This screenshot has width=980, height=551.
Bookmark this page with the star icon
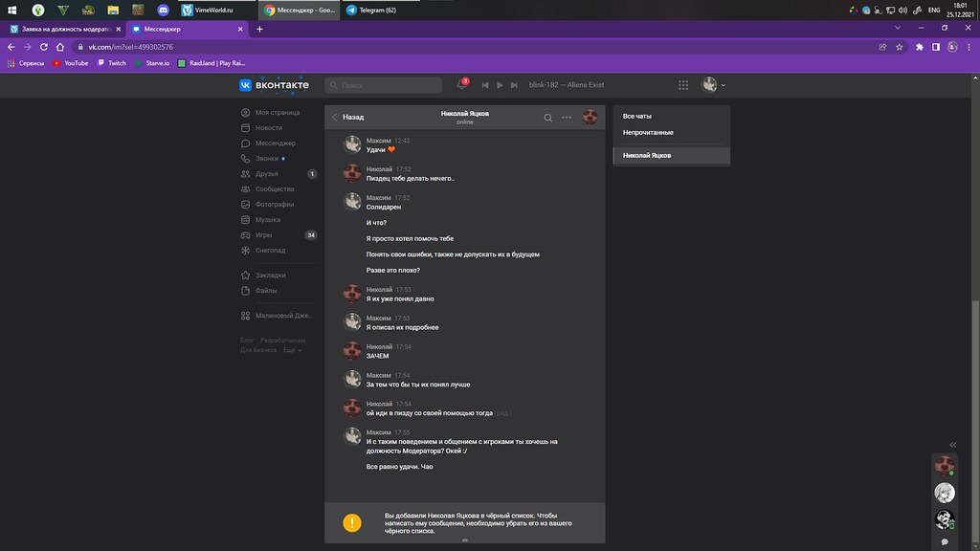point(900,47)
